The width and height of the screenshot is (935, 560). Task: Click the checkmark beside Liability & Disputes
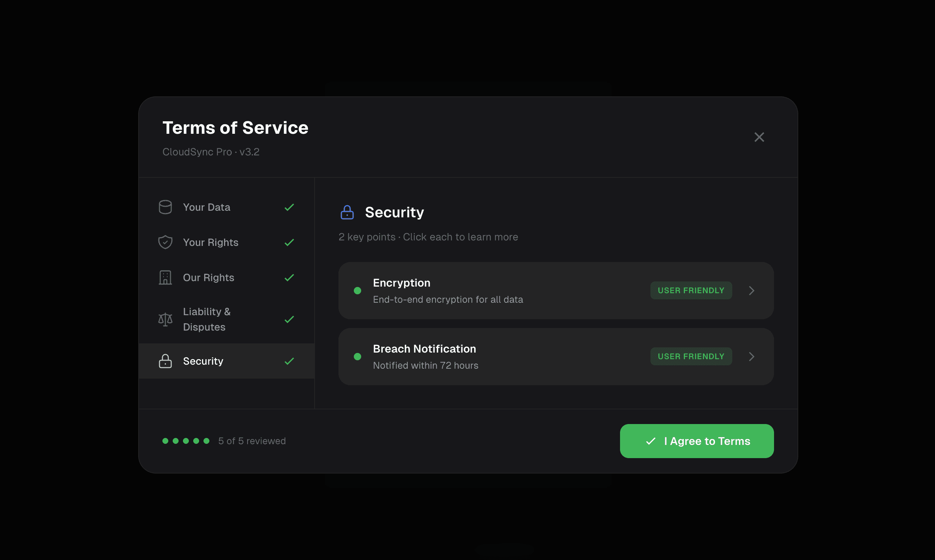(289, 320)
